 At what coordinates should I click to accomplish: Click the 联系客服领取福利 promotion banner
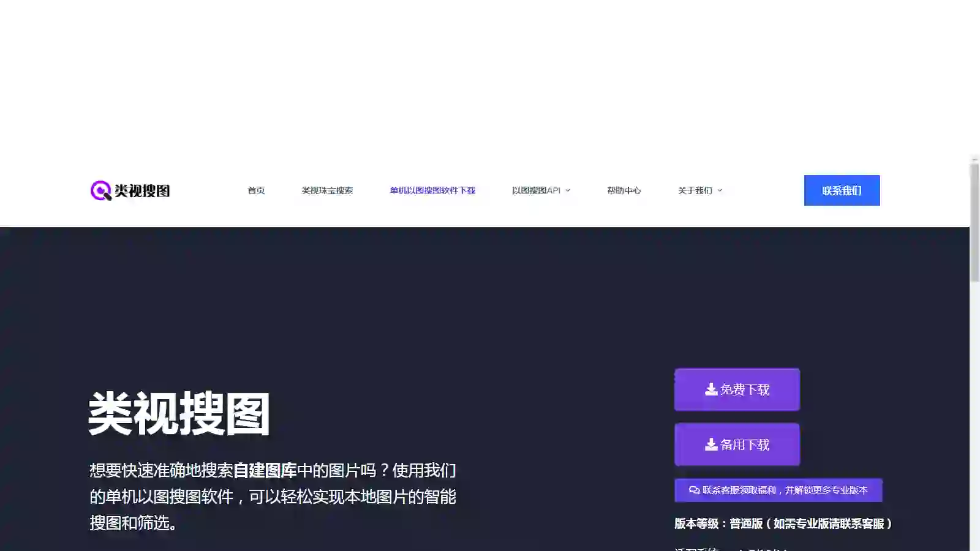click(x=778, y=490)
